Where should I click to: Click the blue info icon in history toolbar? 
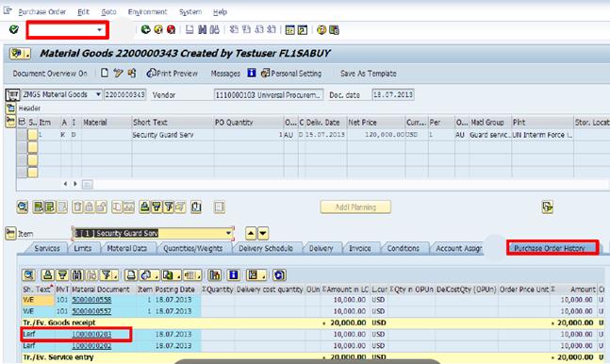point(234,275)
